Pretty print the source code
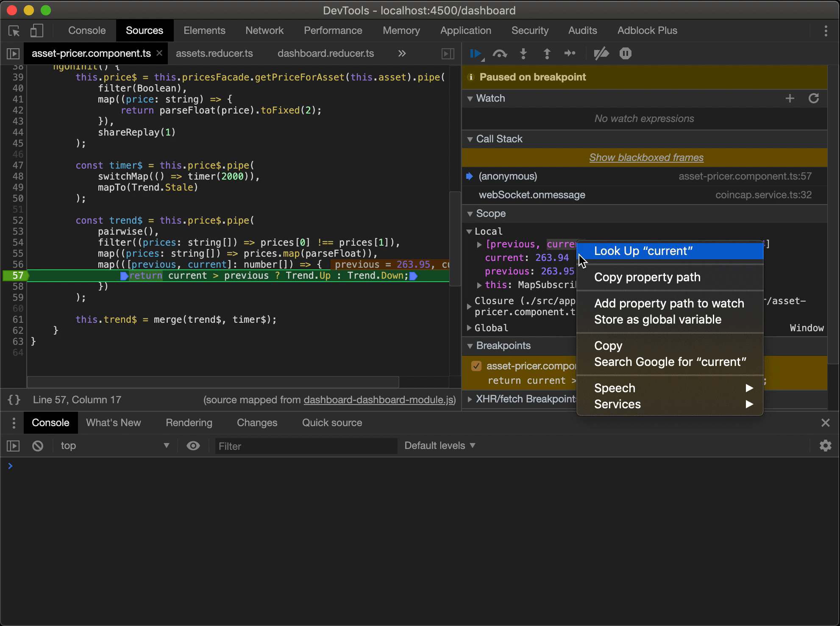The height and width of the screenshot is (626, 840). pos(14,400)
